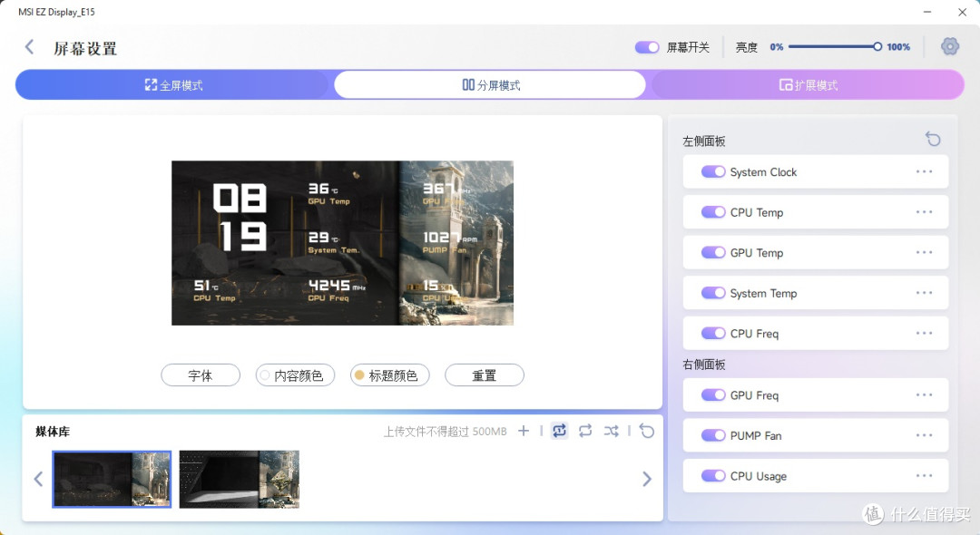Image resolution: width=980 pixels, height=535 pixels.
Task: Click the split-screen preview image
Action: point(342,243)
